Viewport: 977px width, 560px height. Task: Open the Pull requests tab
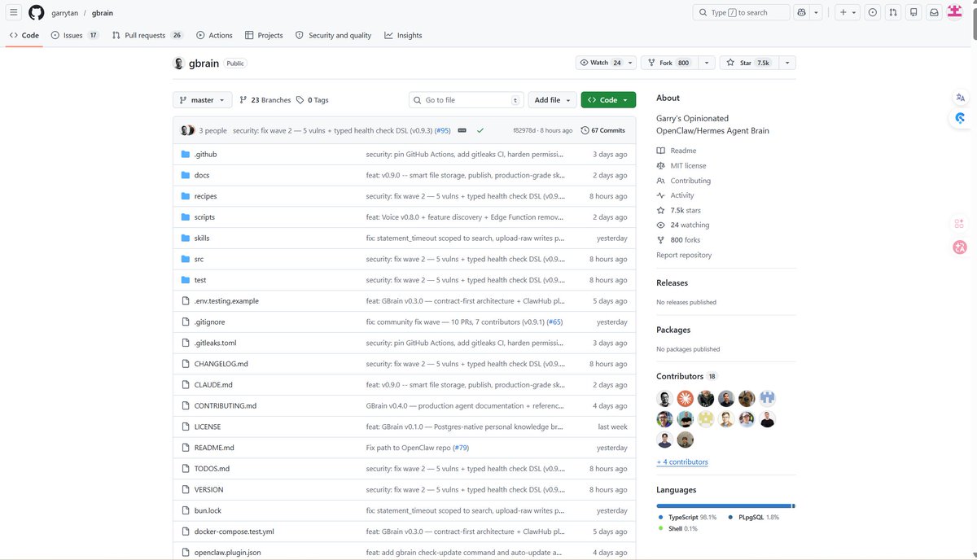click(147, 36)
